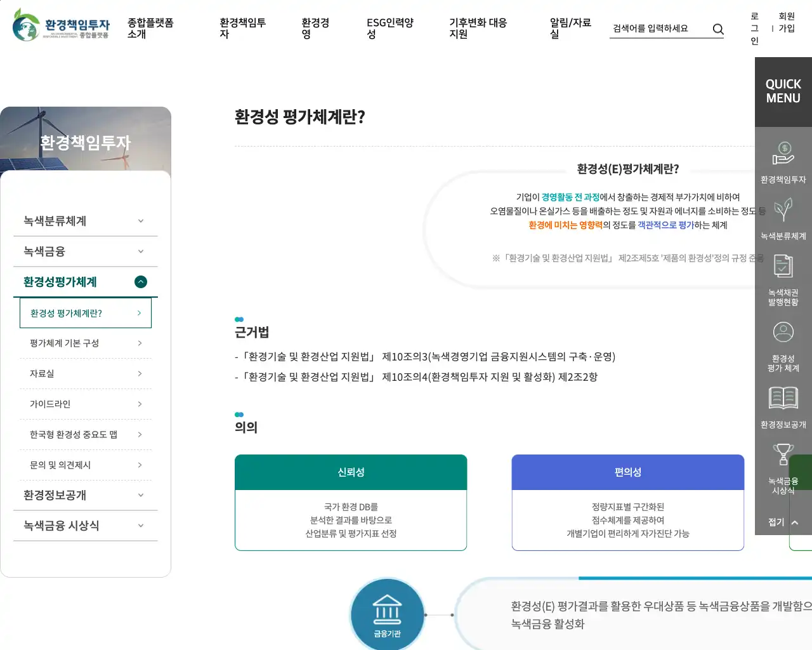
Task: Click the search magnifier icon
Action: pyautogui.click(x=718, y=29)
